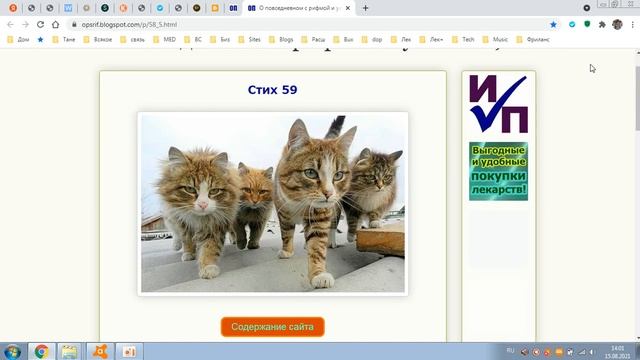This screenshot has width=640, height=360.
Task: Open the 'связь' bookmarks folder
Action: (133, 40)
